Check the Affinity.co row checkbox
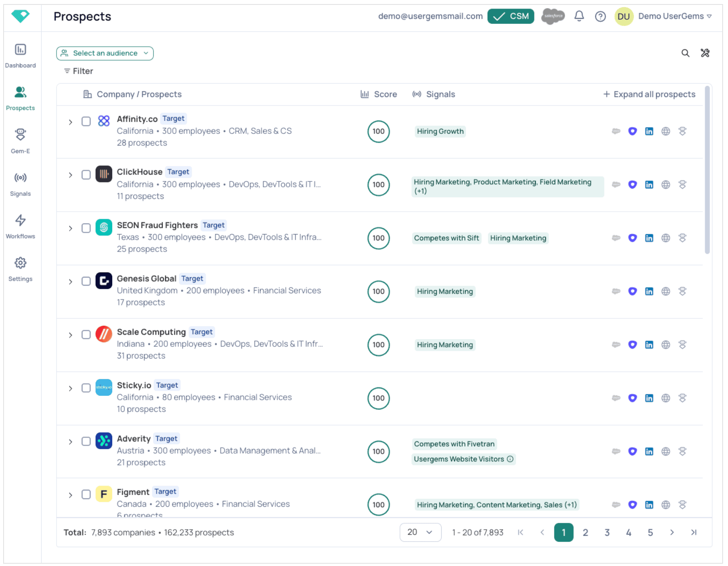 [86, 122]
